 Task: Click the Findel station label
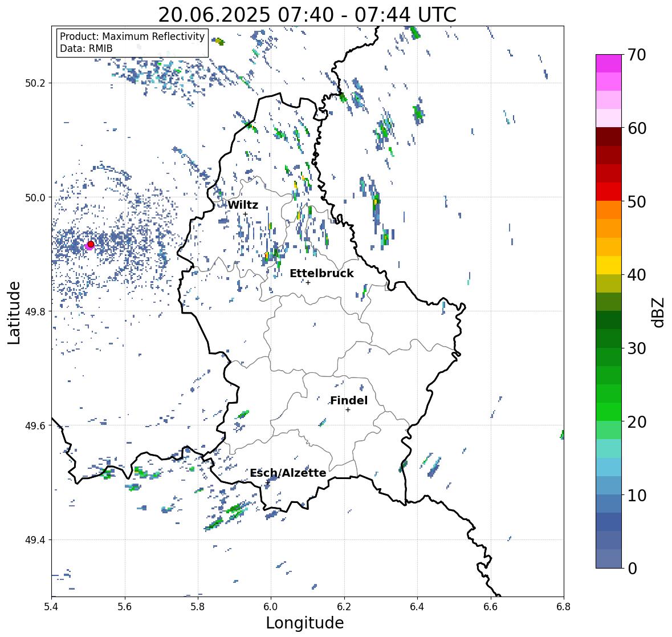[x=349, y=400]
